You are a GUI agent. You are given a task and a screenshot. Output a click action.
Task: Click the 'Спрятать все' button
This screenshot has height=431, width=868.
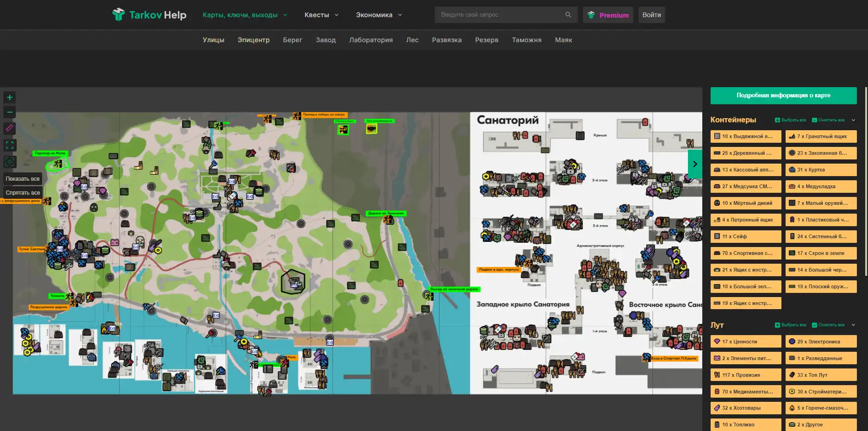coord(23,193)
